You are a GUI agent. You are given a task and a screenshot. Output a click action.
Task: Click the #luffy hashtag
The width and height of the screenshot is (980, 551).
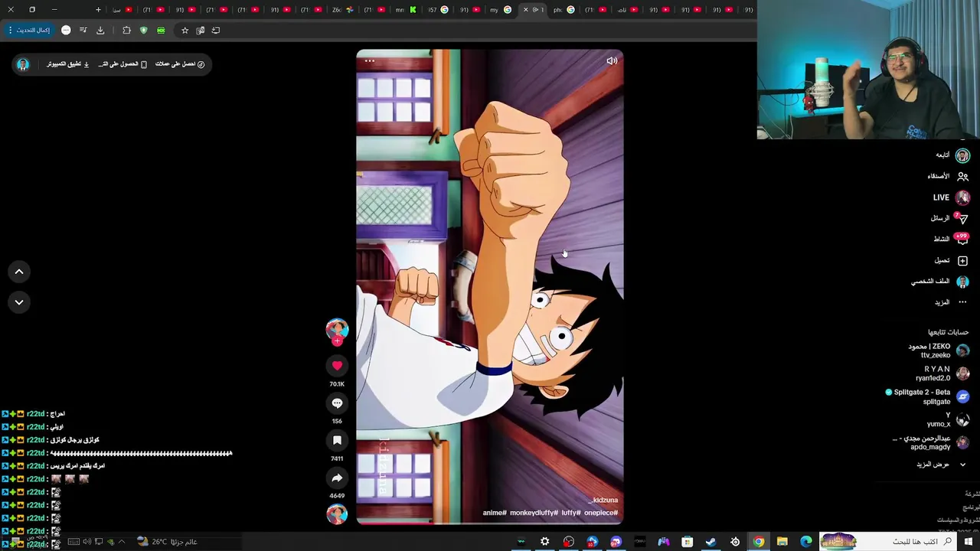tap(571, 513)
